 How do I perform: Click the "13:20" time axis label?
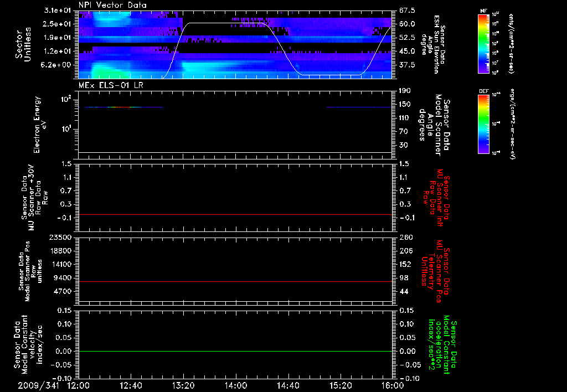coord(183,385)
